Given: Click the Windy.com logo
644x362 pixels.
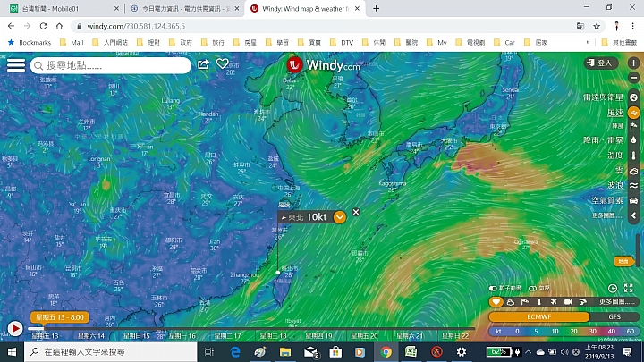Looking at the screenshot, I should pos(323,65).
